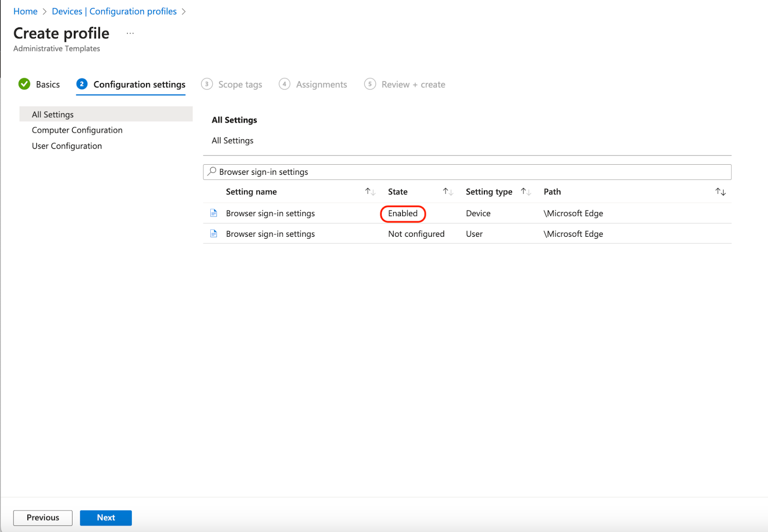Sort the Path column using its arrows
The width and height of the screenshot is (768, 532).
721,191
